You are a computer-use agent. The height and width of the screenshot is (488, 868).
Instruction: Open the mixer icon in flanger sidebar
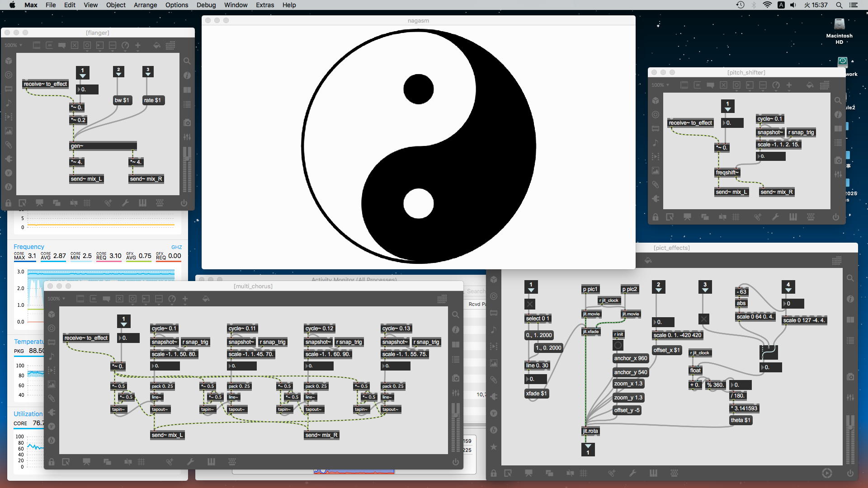point(187,137)
